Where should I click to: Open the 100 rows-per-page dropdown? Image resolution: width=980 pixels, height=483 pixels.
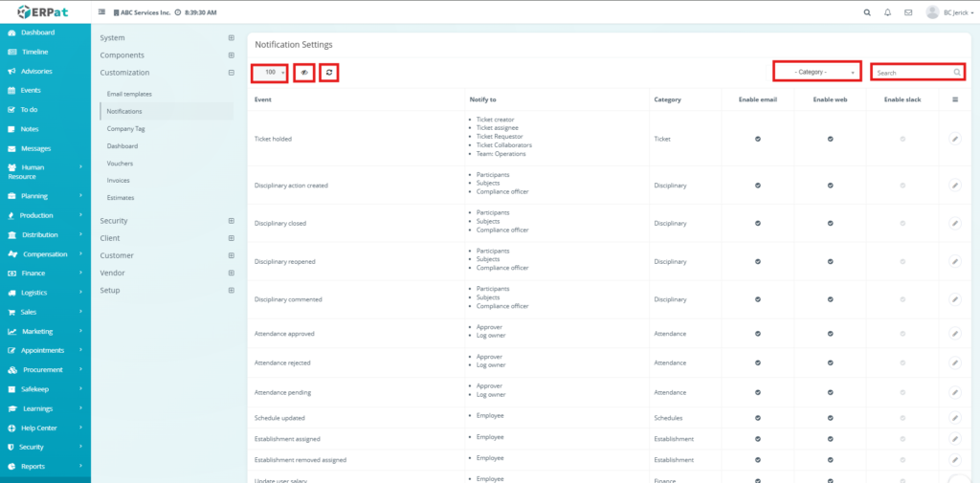pos(269,73)
